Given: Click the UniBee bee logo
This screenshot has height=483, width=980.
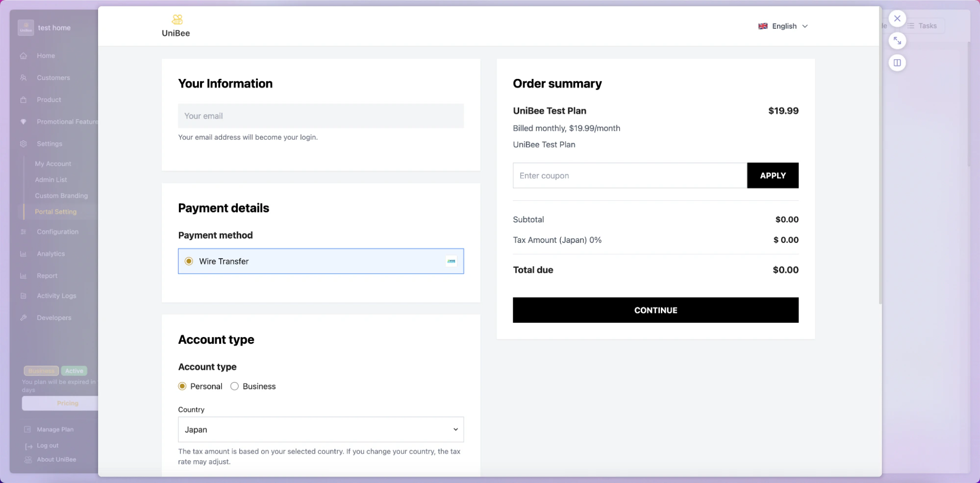Looking at the screenshot, I should 176,20.
